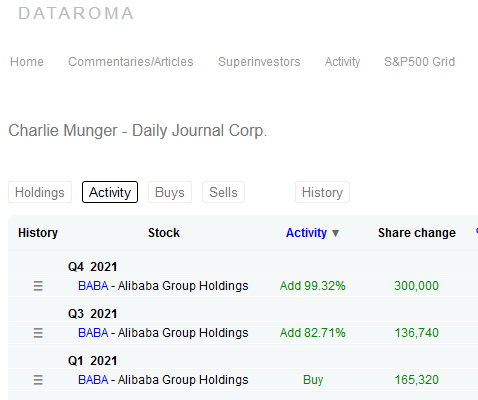
Task: Open Activity in top navigation
Action: 342,62
